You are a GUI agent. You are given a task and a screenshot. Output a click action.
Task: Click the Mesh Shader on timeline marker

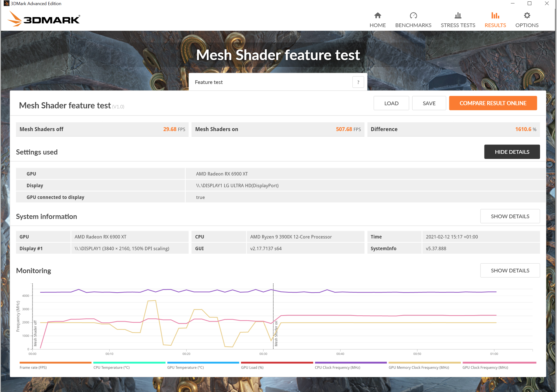(x=276, y=333)
